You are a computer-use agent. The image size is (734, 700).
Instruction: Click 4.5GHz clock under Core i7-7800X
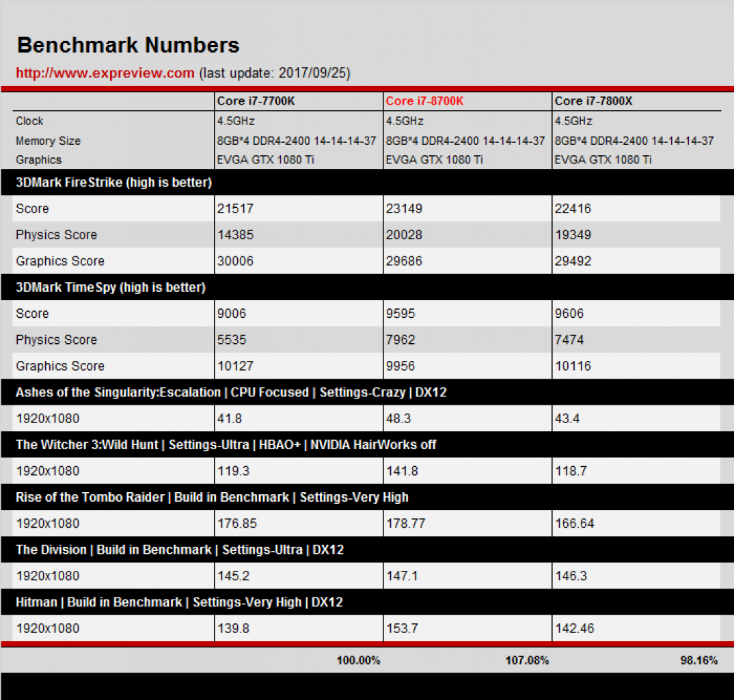573,121
